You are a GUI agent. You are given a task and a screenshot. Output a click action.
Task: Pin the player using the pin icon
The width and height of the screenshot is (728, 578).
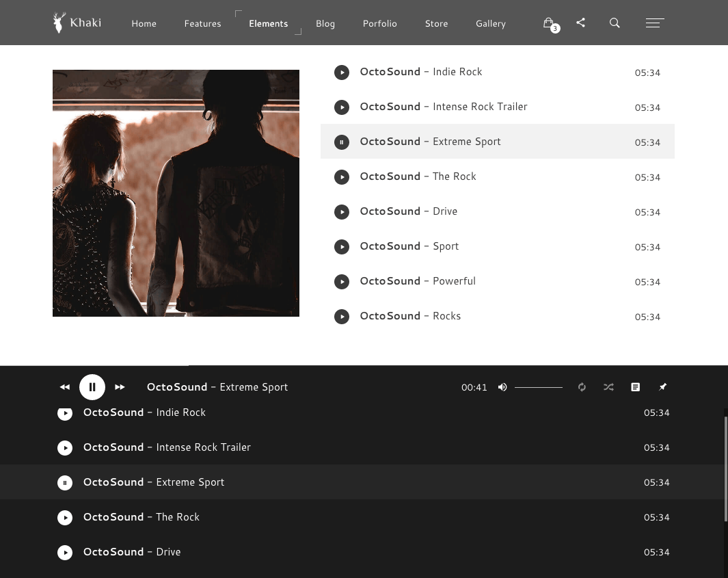[662, 387]
